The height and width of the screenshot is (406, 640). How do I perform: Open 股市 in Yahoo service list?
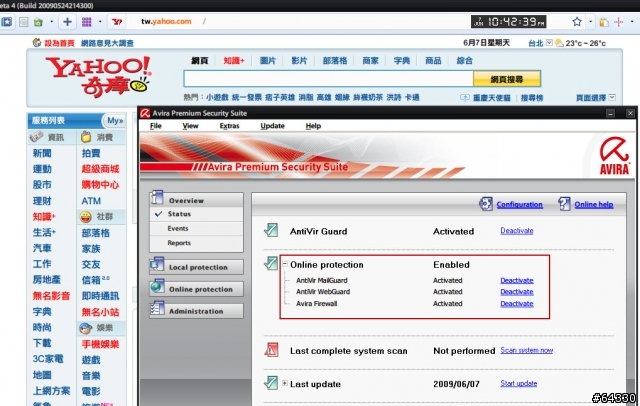click(42, 185)
